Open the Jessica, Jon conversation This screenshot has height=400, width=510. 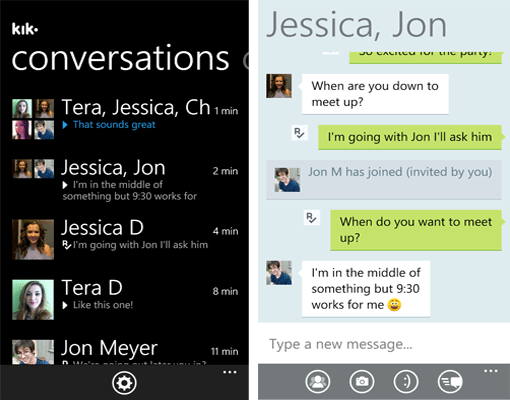click(x=125, y=180)
